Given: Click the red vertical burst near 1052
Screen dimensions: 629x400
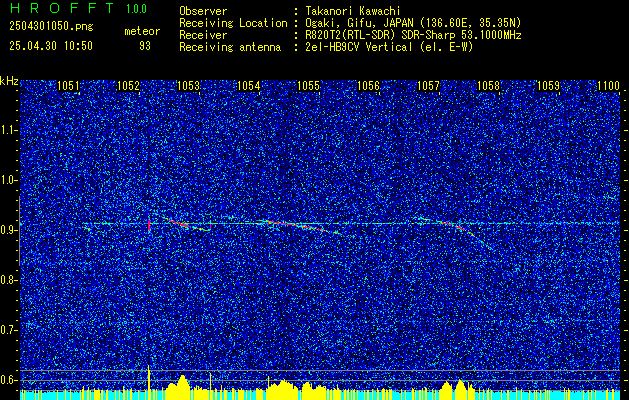Looking at the screenshot, I should point(149,225).
